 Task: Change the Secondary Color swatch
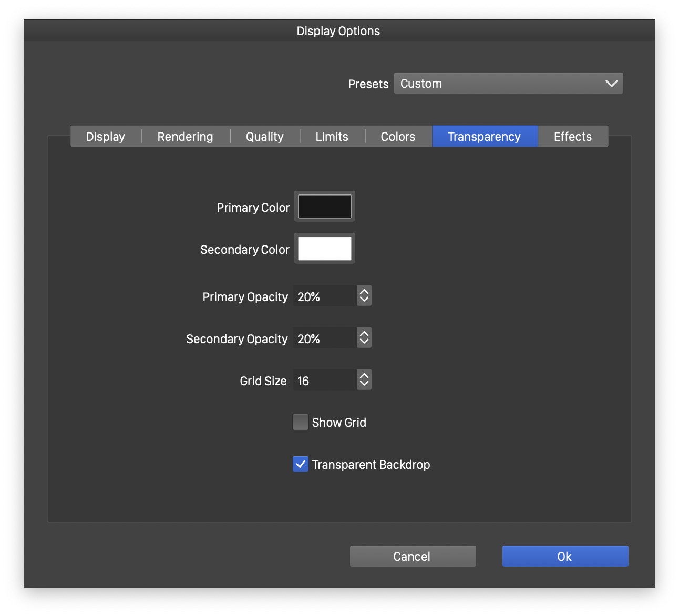coord(325,249)
